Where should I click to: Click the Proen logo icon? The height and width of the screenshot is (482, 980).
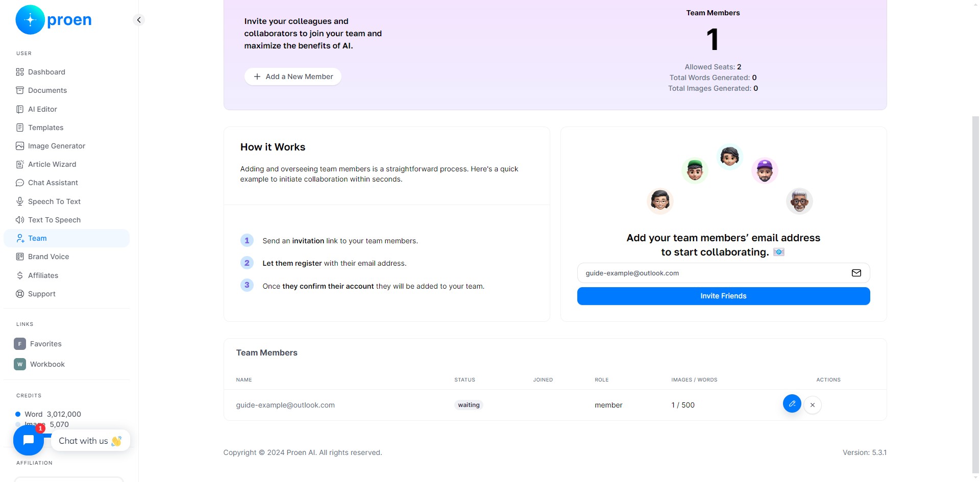30,20
